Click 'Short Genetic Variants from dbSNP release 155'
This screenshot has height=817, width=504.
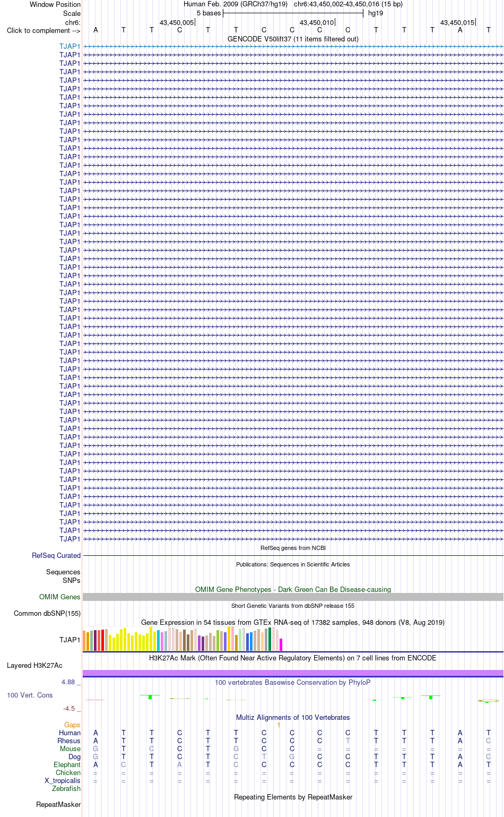click(293, 606)
